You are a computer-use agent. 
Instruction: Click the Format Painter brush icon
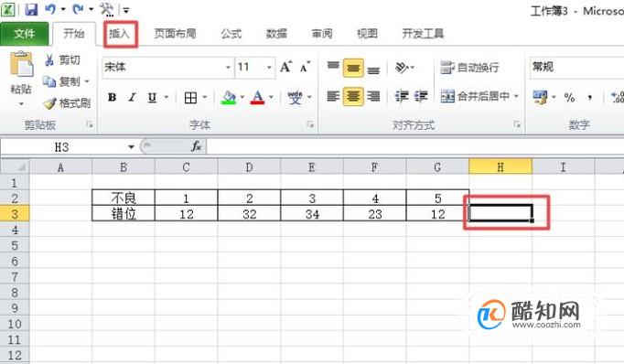(49, 104)
